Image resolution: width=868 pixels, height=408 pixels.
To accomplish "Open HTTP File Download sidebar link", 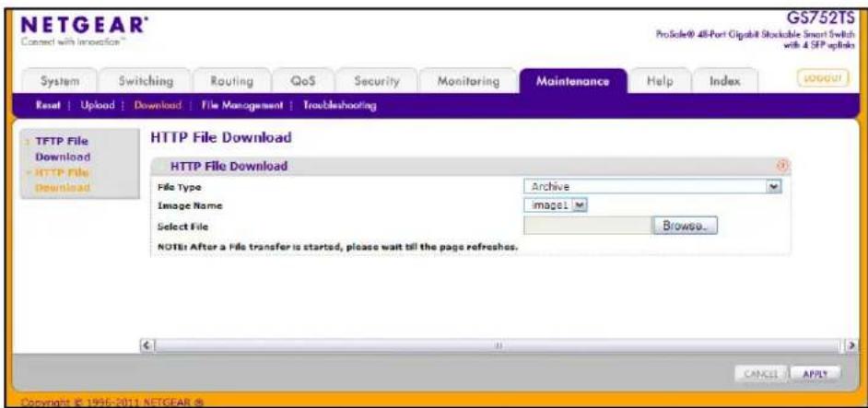I will (x=63, y=181).
